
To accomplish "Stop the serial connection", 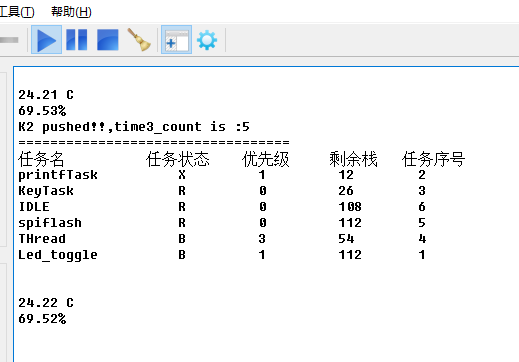I will 108,40.
